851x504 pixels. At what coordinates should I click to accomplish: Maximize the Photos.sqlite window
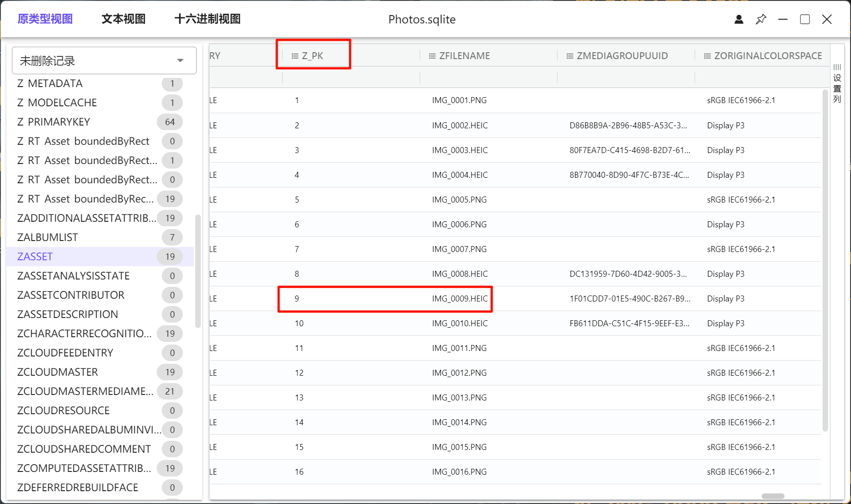805,19
